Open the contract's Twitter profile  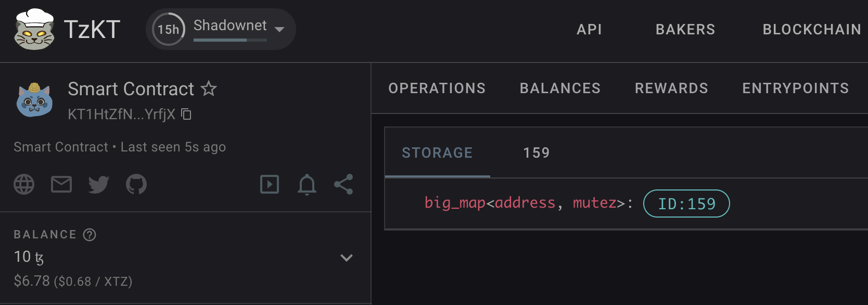click(x=98, y=184)
